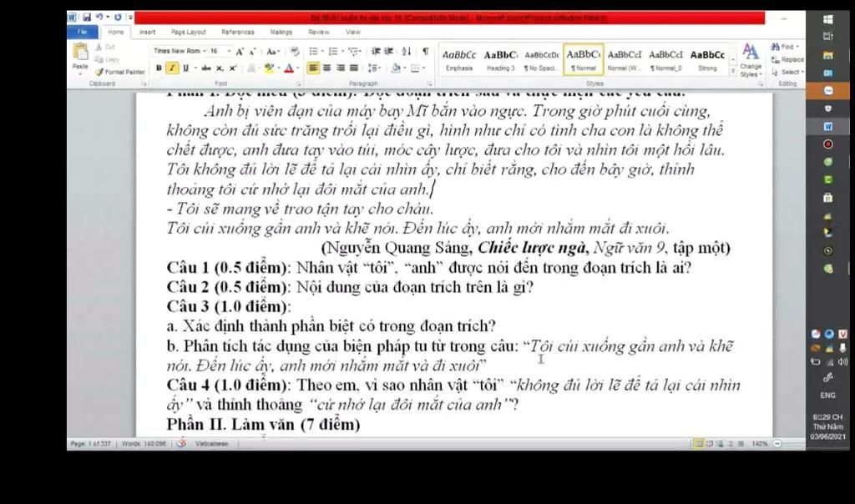This screenshot has width=855, height=504.
Task: Open the Change Styles dropdown
Action: coord(751,60)
